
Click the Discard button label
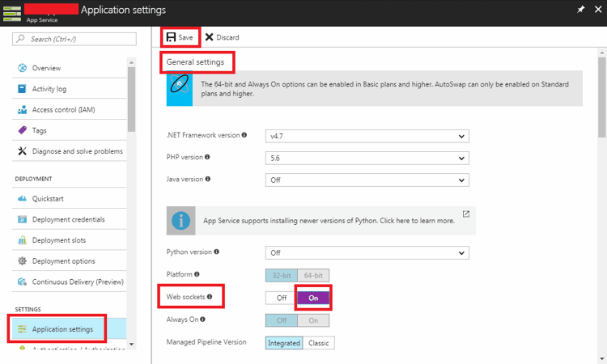227,37
